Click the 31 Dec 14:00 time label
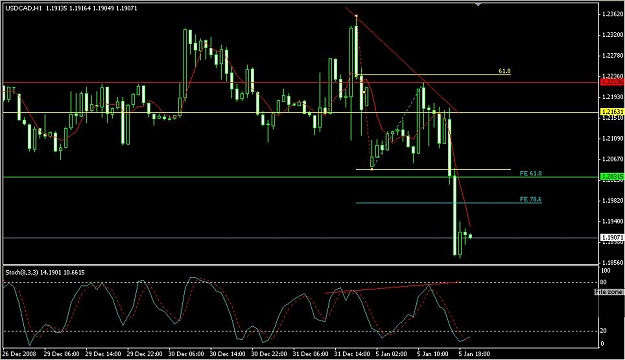The width and height of the screenshot is (625, 360). coord(352,354)
